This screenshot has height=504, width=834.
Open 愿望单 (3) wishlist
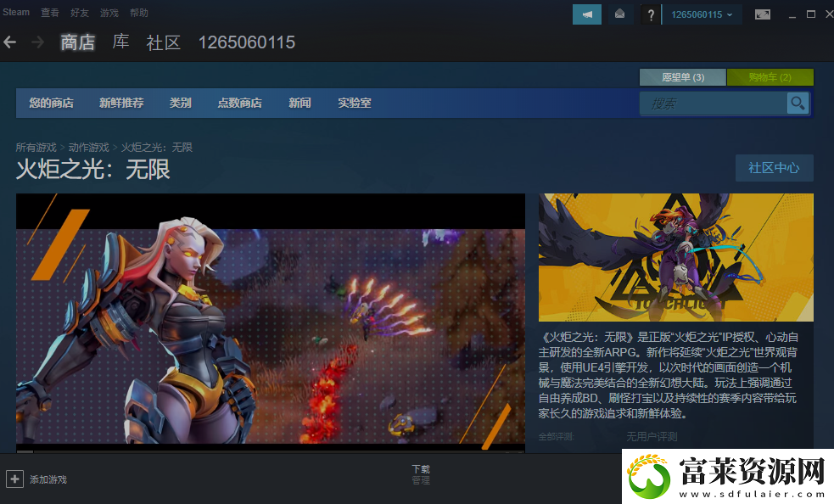click(682, 77)
